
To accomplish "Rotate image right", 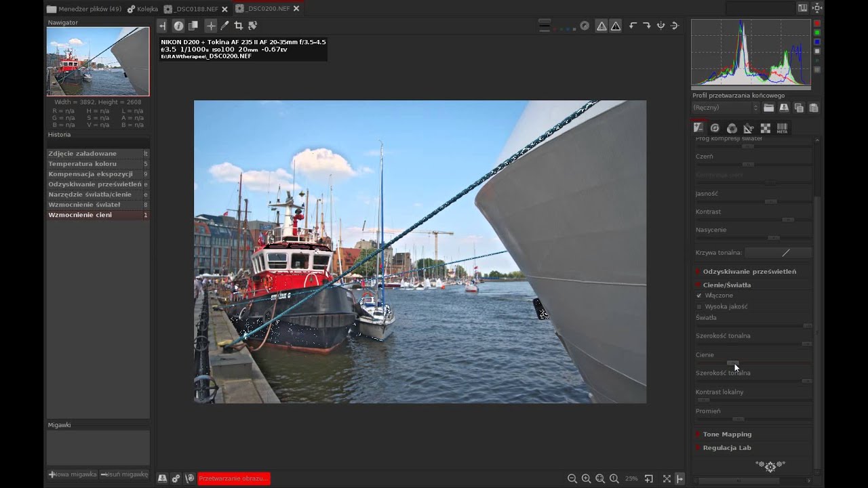I will pos(647,26).
